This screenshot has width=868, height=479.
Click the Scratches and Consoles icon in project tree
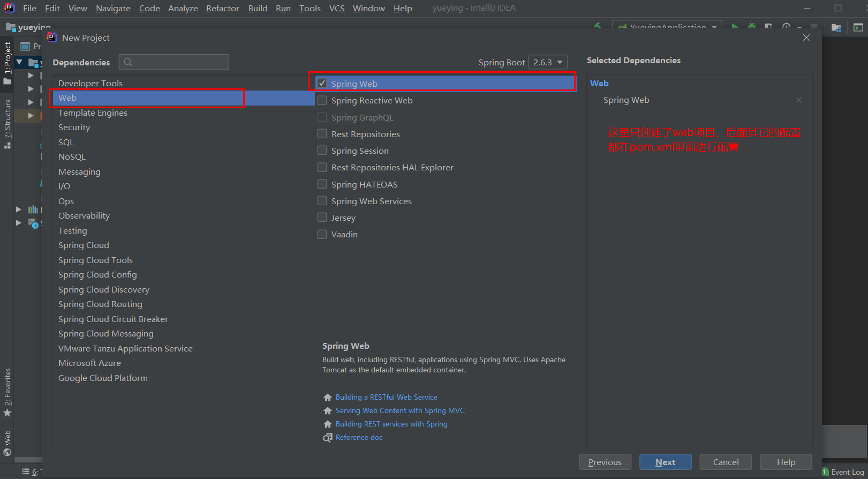pyautogui.click(x=33, y=223)
